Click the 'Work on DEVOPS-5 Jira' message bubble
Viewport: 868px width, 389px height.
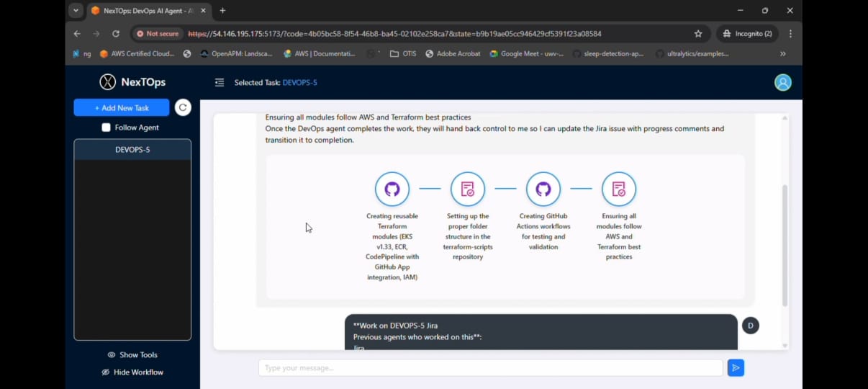[x=541, y=332]
